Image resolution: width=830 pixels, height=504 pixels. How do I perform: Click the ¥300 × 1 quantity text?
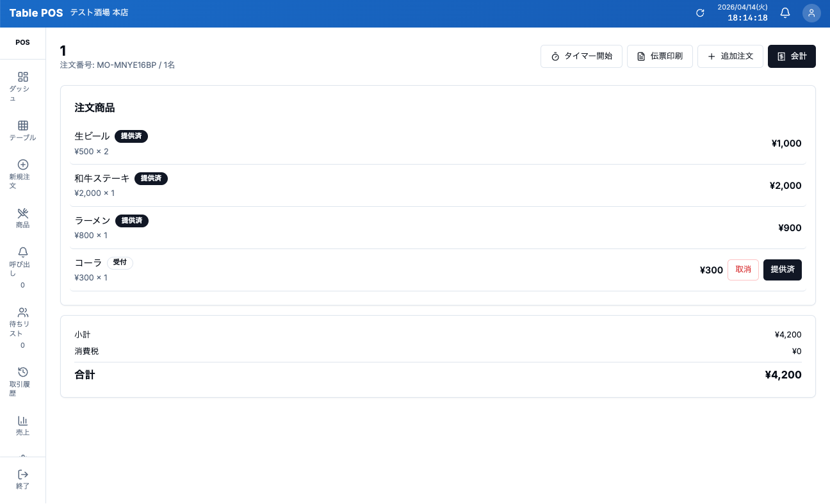[x=91, y=278]
